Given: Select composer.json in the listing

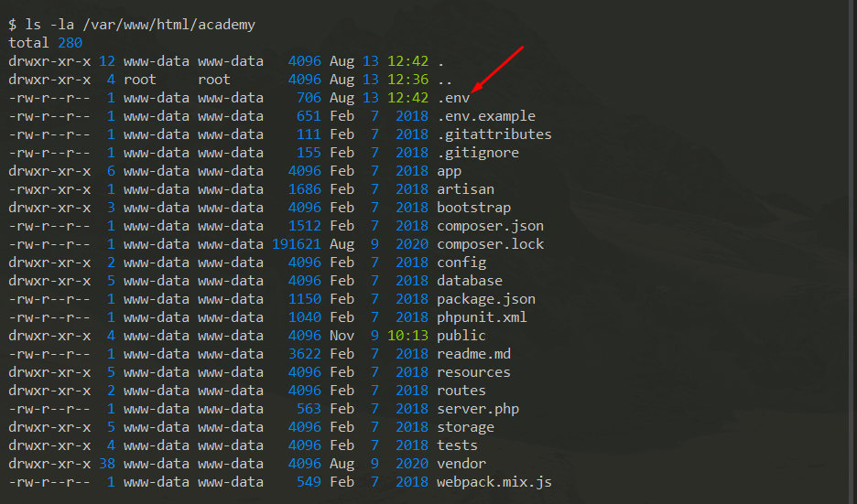Looking at the screenshot, I should [x=490, y=226].
